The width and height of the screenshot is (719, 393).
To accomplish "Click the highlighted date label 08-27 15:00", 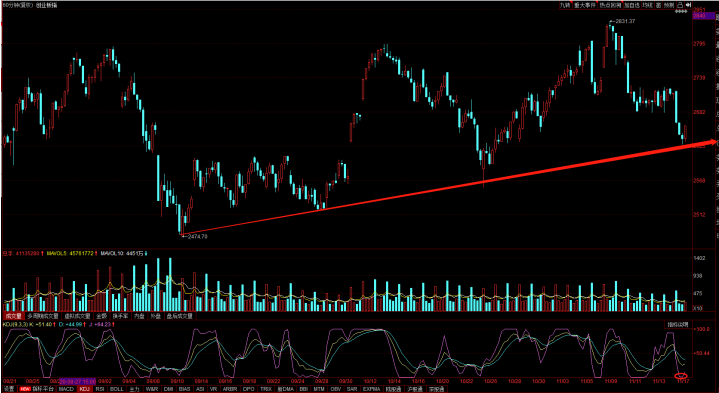I will 78,381.
